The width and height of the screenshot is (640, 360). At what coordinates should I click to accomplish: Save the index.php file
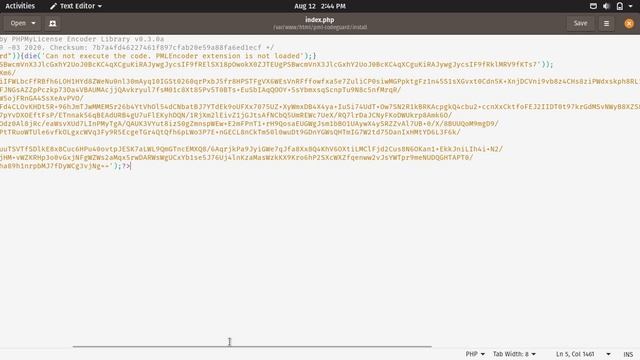(x=580, y=23)
